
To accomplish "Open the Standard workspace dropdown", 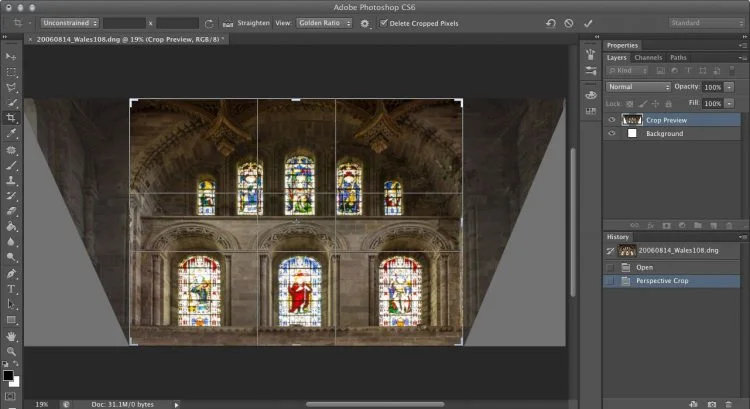I will click(x=706, y=23).
